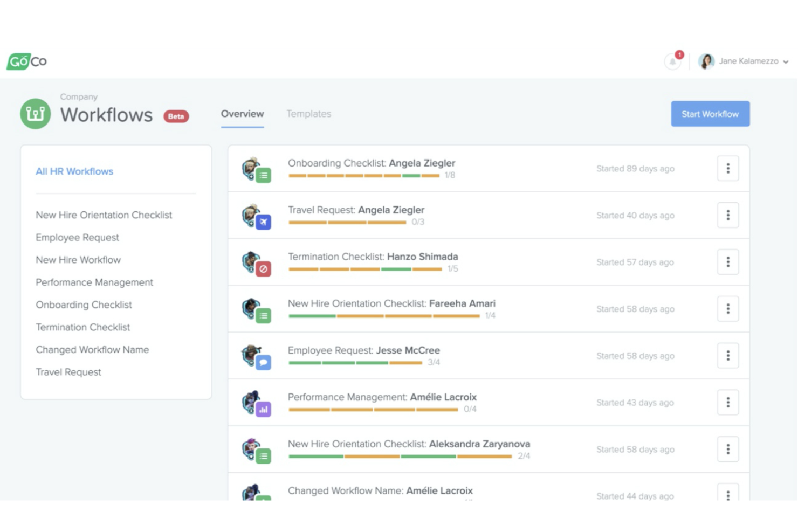Select All HR Workflows filter link
Screen dimensions: 798x532
(74, 171)
